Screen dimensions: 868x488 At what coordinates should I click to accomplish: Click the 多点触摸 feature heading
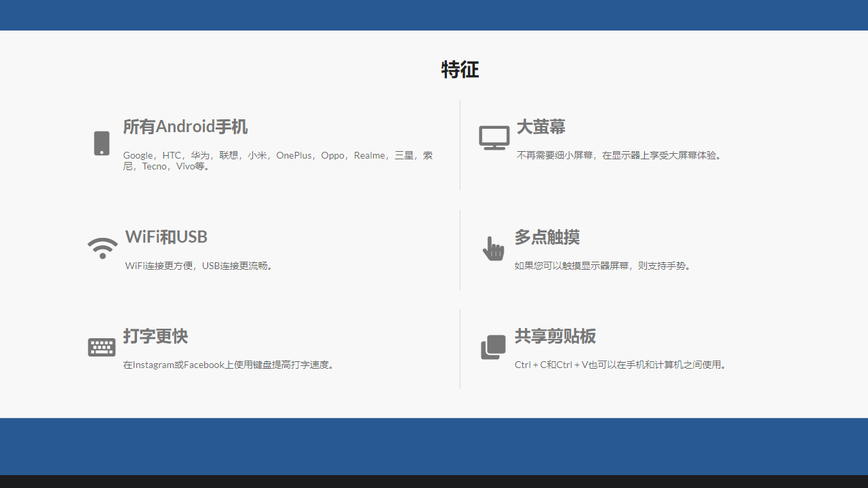pos(547,237)
